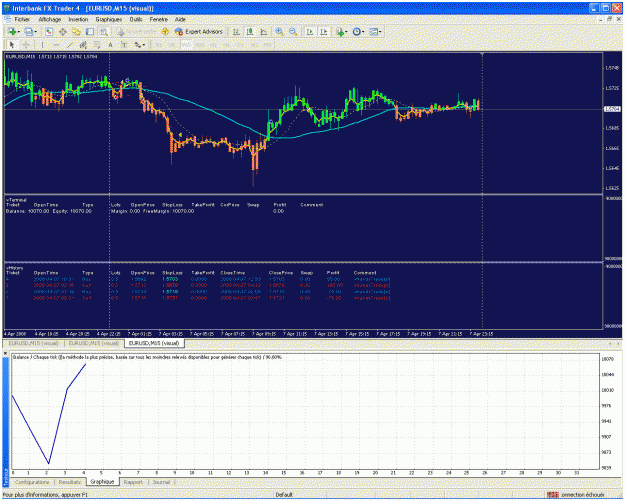Select the Horizontal Line drawing tool

(x=56, y=45)
